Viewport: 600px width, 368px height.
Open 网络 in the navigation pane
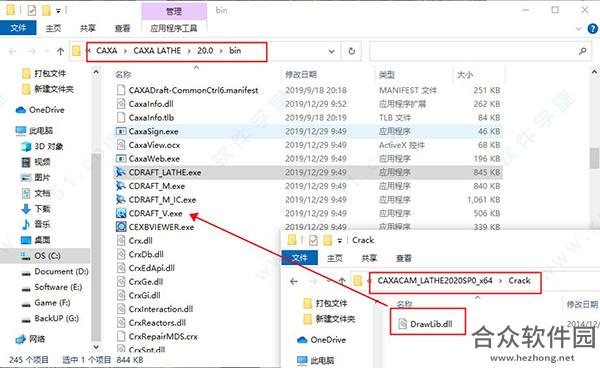coord(37,339)
